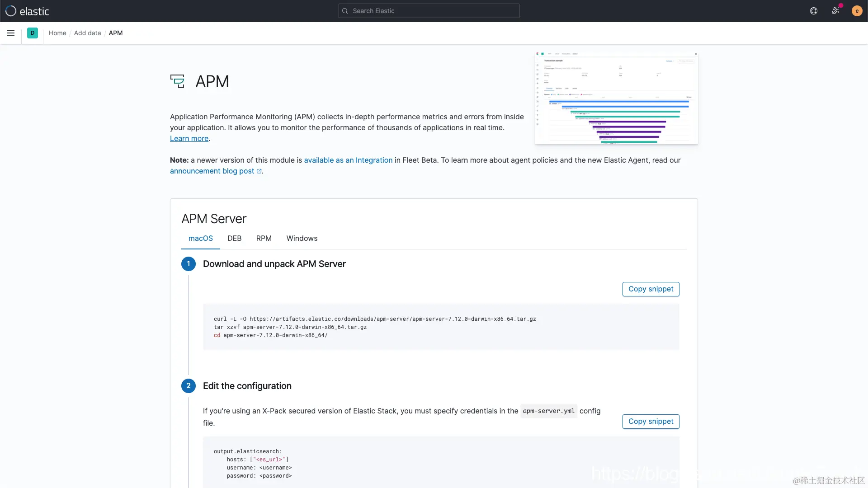This screenshot has height=488, width=868.
Task: Switch to the RPM tab
Action: (264, 239)
